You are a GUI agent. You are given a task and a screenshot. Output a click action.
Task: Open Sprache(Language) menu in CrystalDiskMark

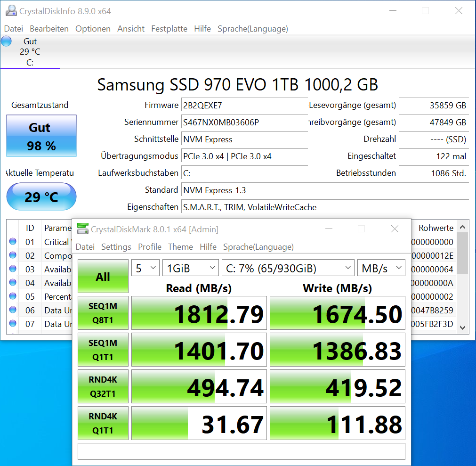(x=258, y=247)
